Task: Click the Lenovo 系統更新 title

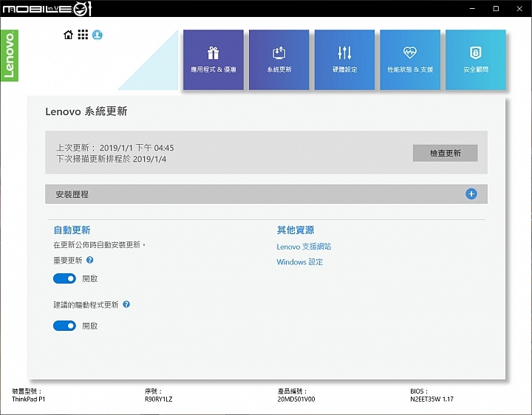Action: click(x=86, y=112)
